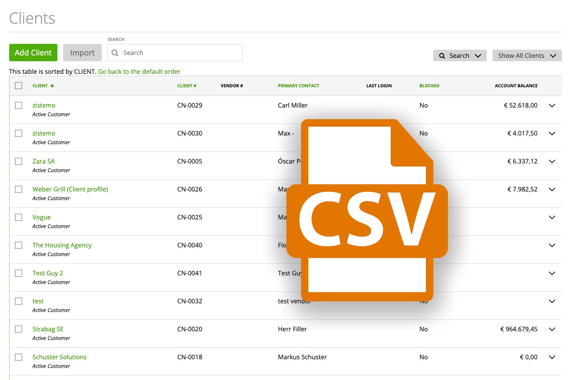This screenshot has height=380, width=588.
Task: Open the Show All Clients dropdown
Action: point(527,55)
